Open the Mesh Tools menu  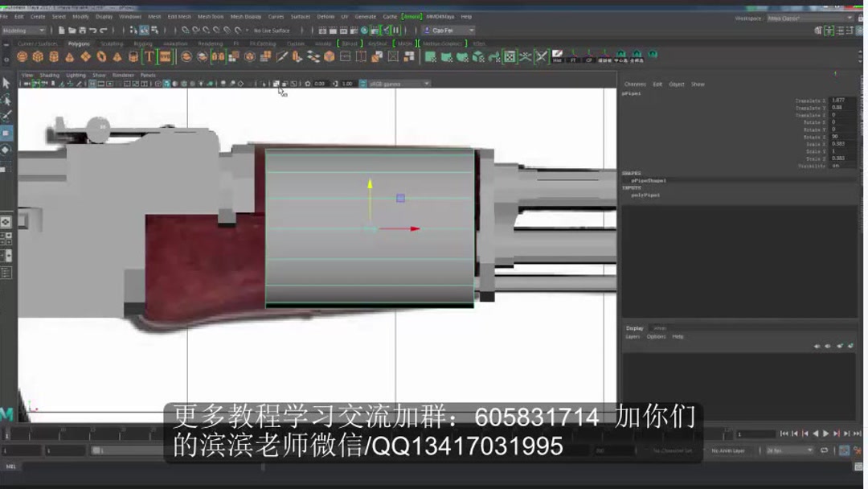208,16
